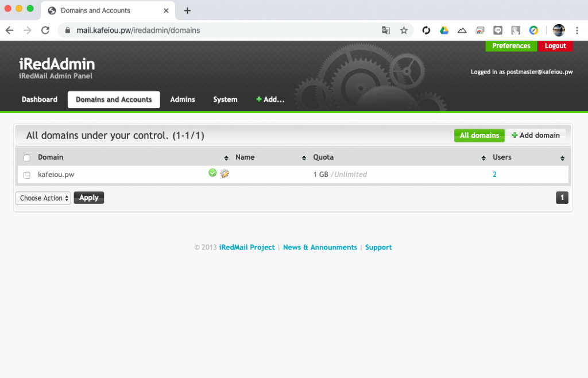Sort by Users column using its arrows
588x378 pixels.
pos(562,158)
